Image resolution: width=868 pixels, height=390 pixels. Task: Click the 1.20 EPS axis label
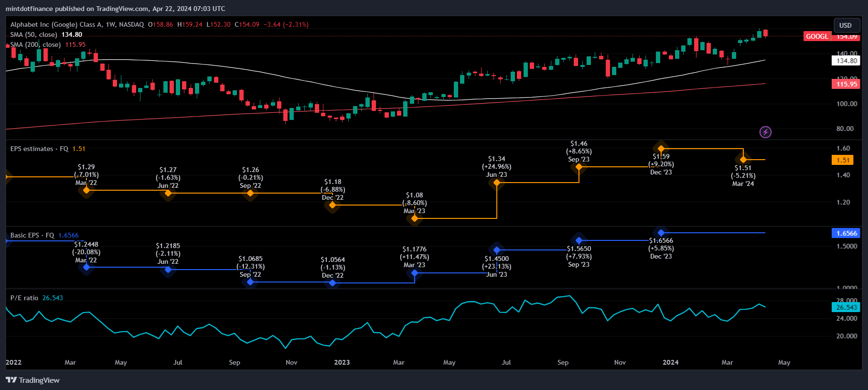pyautogui.click(x=844, y=202)
